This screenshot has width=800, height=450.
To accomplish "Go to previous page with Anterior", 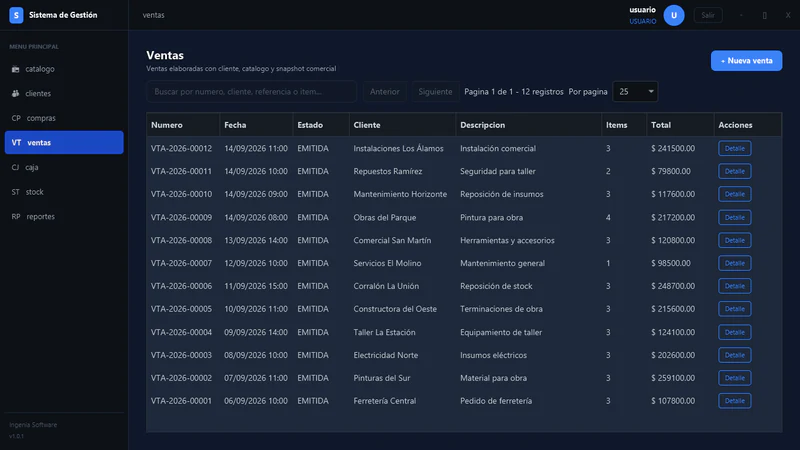I will click(x=385, y=92).
